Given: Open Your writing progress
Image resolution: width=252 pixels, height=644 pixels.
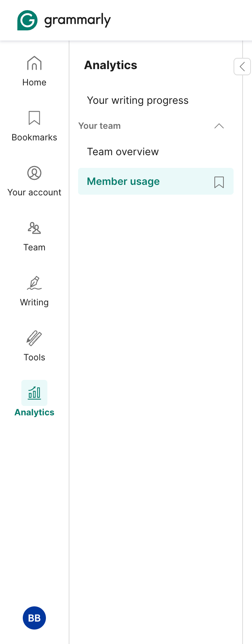Looking at the screenshot, I should point(137,100).
